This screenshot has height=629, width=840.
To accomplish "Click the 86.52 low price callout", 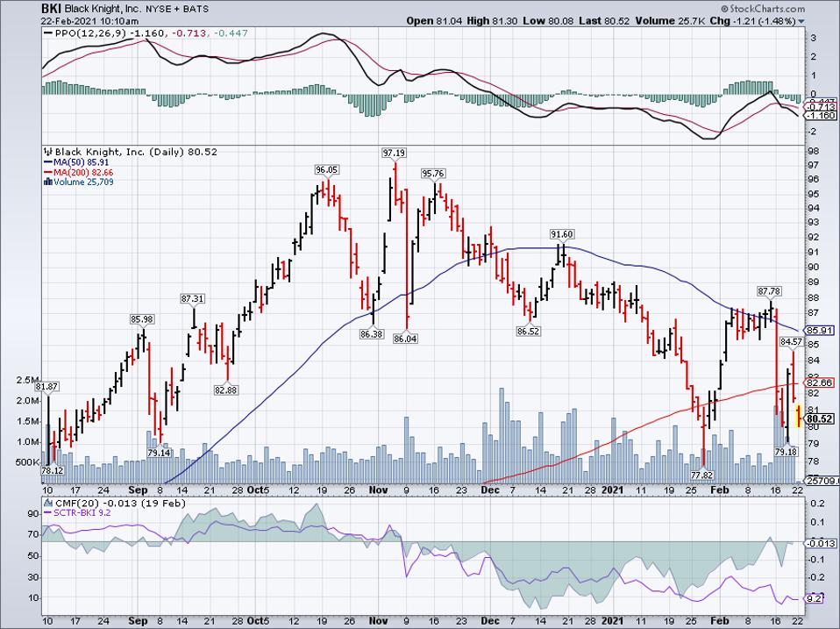I will [528, 332].
